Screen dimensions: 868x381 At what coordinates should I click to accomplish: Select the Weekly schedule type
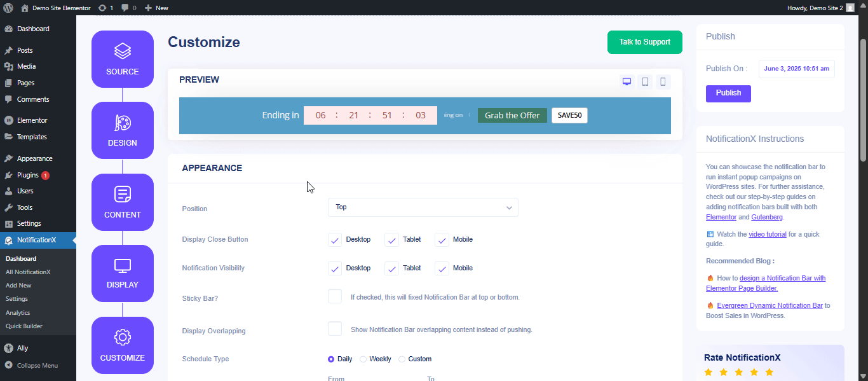(x=363, y=359)
